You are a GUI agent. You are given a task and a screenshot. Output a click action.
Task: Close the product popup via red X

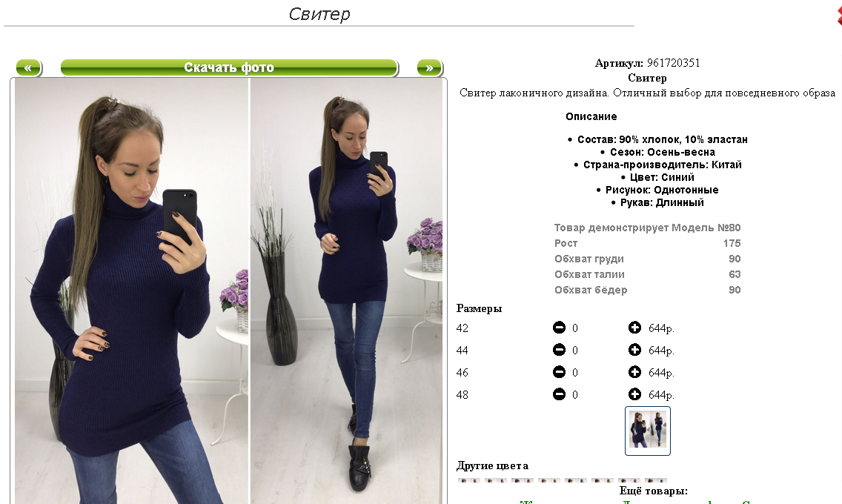coord(839,13)
